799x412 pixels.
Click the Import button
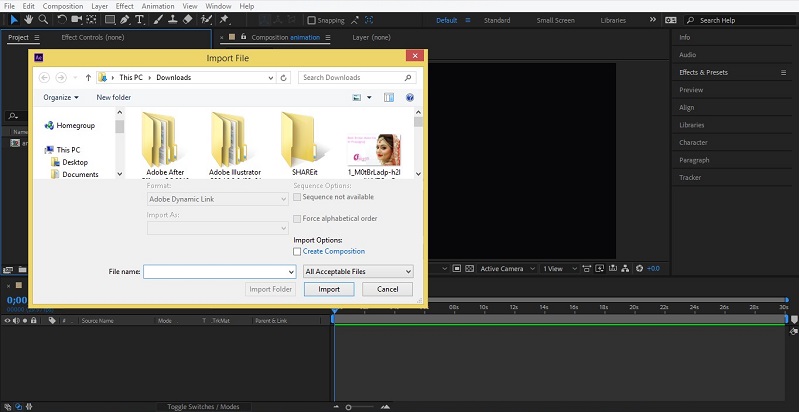[329, 289]
